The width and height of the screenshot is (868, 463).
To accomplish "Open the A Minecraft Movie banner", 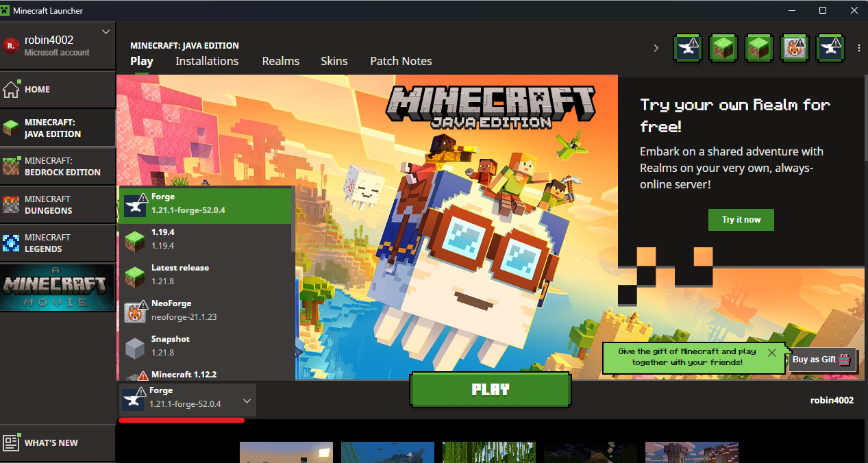I will pyautogui.click(x=58, y=288).
